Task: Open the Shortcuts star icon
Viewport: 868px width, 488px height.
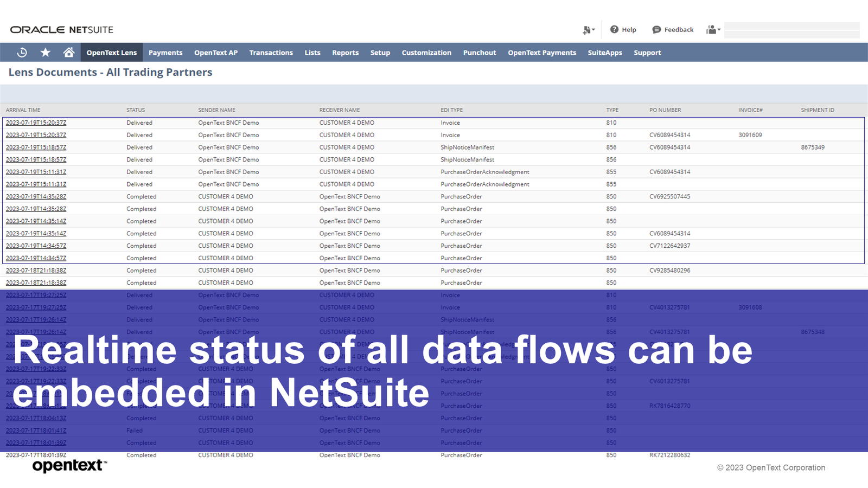Action: tap(46, 53)
